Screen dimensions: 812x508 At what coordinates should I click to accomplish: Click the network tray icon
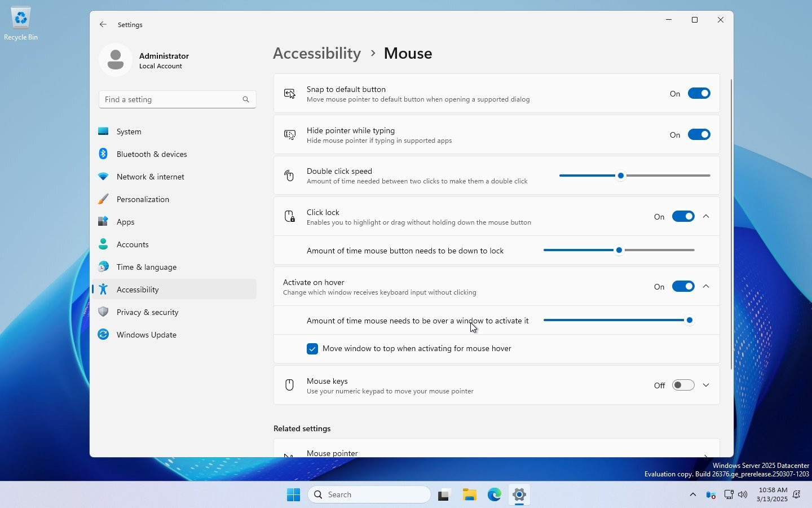[x=729, y=494]
